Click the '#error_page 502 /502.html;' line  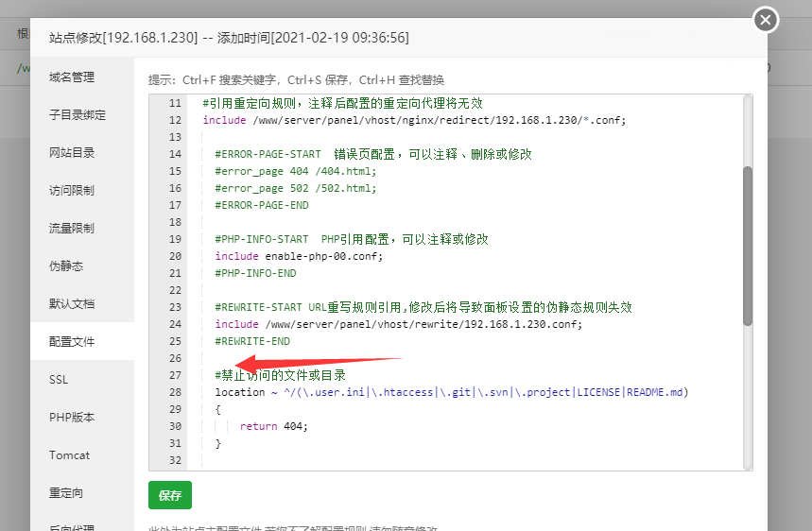pos(296,188)
